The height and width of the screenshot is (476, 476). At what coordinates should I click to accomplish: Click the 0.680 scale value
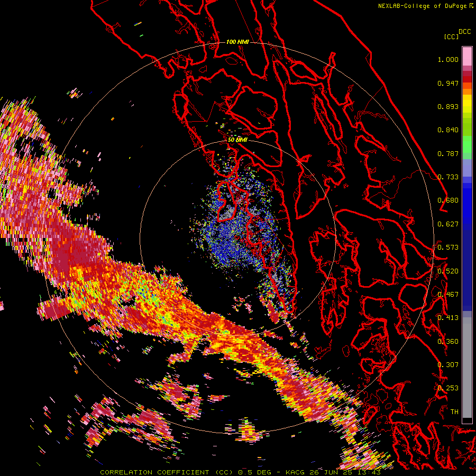[x=448, y=200]
